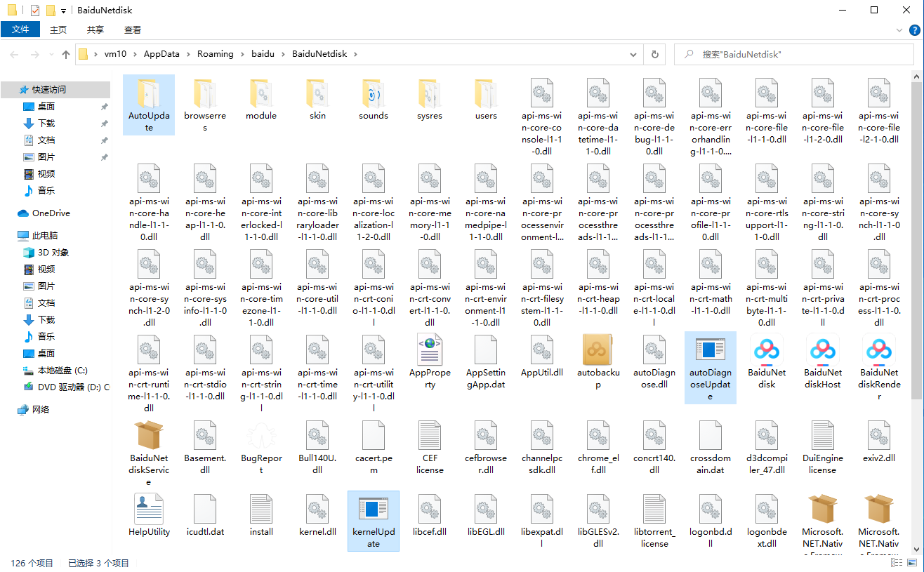Open the address bar history dropdown
The width and height of the screenshot is (924, 572).
[635, 54]
